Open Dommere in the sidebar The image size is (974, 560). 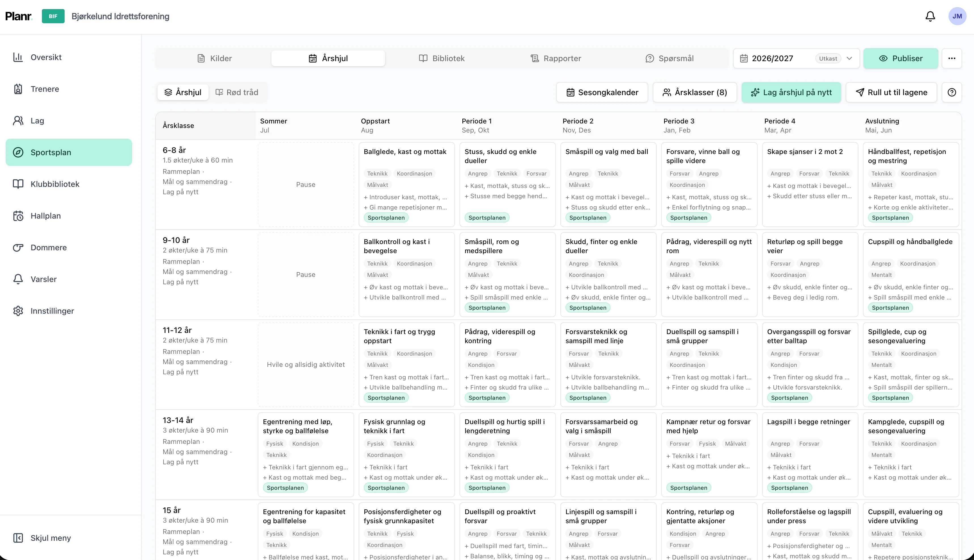coord(69,248)
